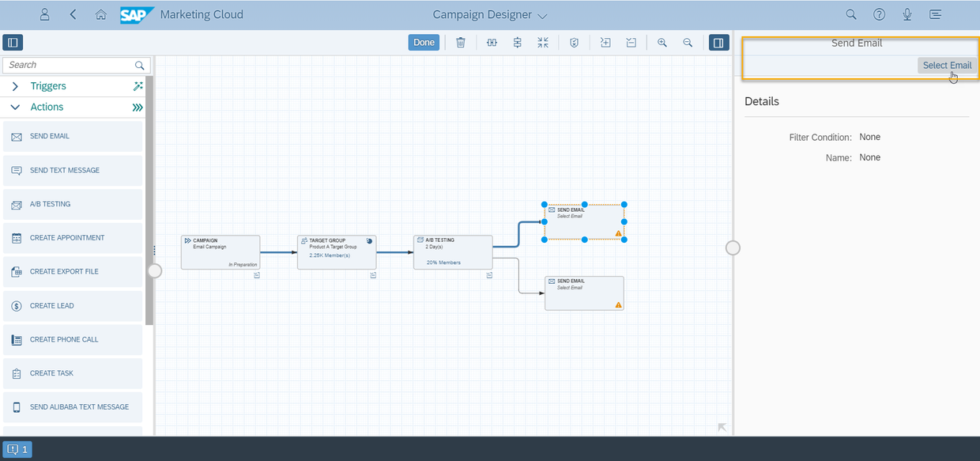Click the SAP logo
980x461 pixels.
click(x=137, y=15)
